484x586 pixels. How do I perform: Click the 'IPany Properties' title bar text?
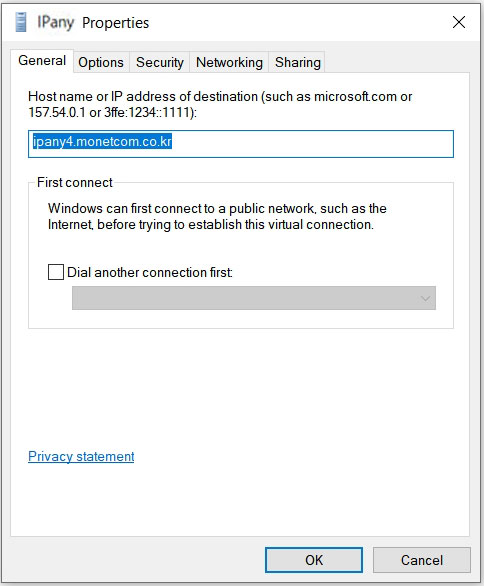click(93, 23)
